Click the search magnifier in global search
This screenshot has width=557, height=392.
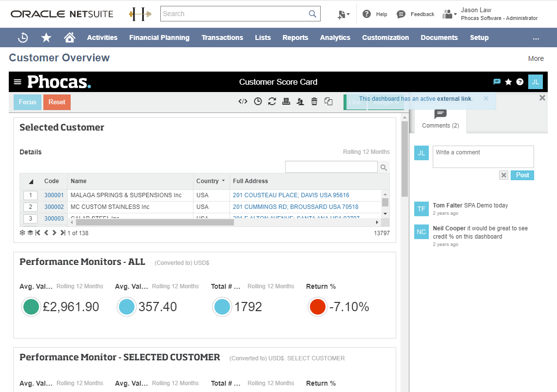(x=312, y=14)
